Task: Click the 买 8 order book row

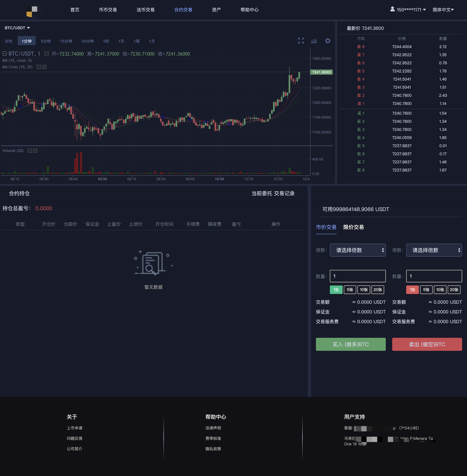Action: (402, 170)
